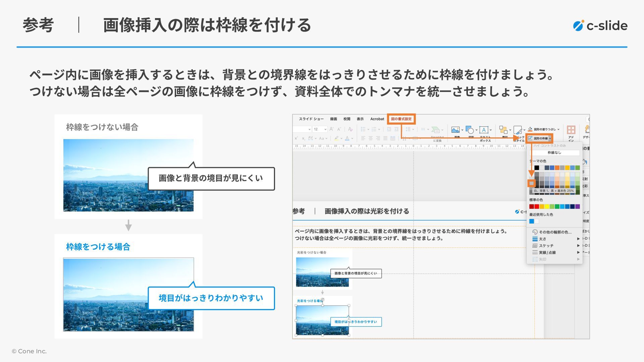The image size is (644, 362).
Task: Click the テキストボックス text box icon
Action: click(484, 130)
